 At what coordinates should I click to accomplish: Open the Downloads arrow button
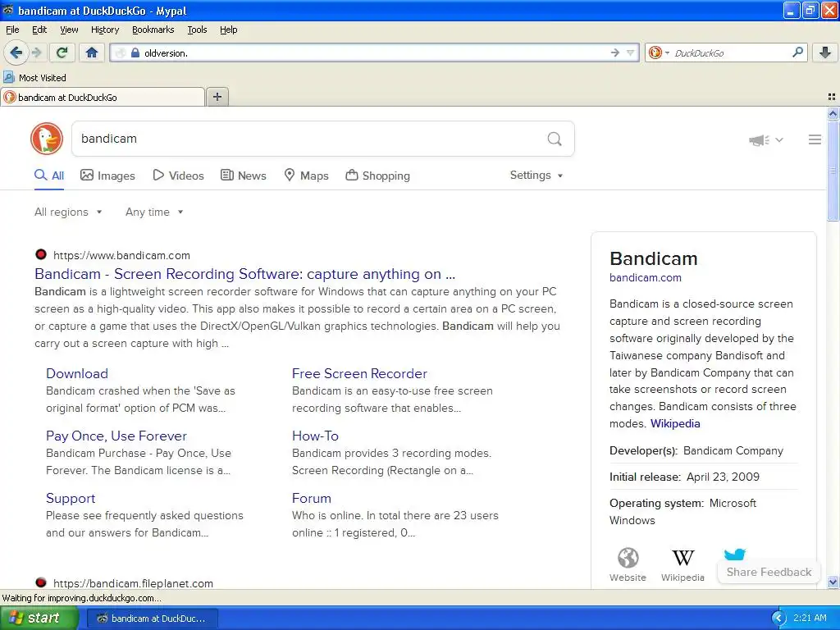(x=825, y=52)
